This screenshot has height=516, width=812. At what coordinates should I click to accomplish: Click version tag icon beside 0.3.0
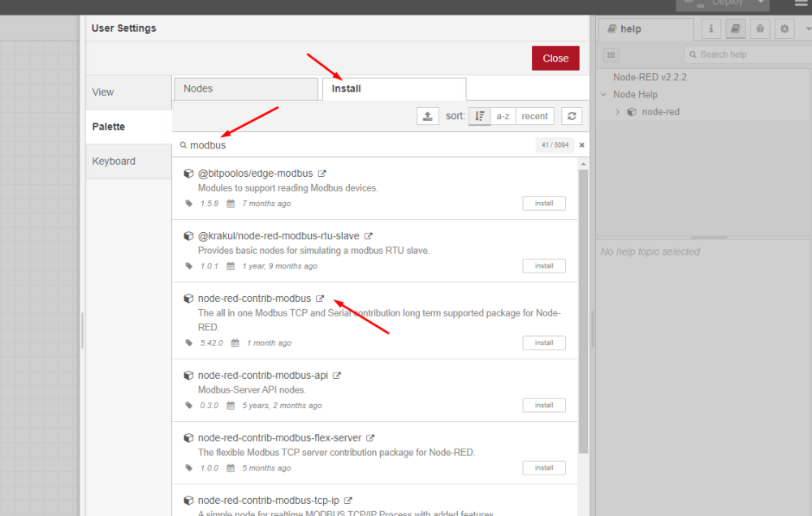point(189,405)
